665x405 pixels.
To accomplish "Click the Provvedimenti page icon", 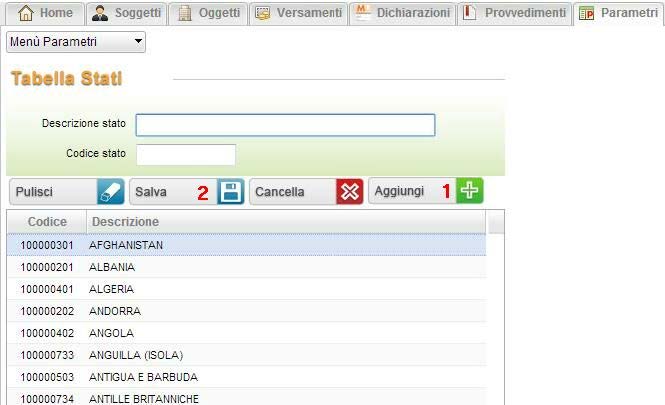I will [469, 12].
